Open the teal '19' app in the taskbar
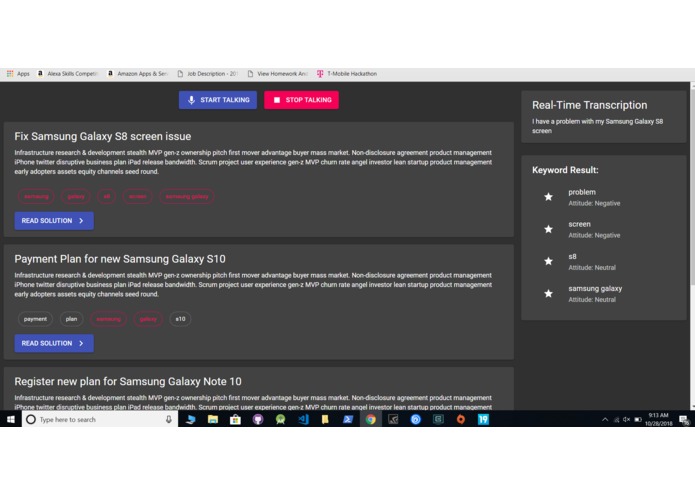This screenshot has height=494, width=695. (x=483, y=419)
